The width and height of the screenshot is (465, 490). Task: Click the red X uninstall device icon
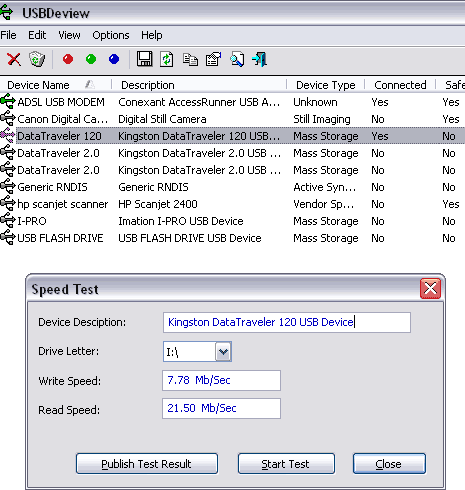pos(14,60)
